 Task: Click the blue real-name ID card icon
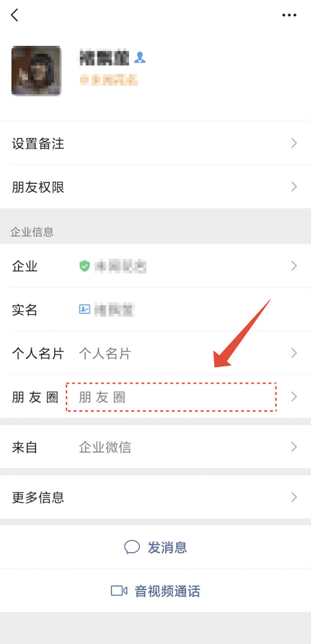[84, 309]
